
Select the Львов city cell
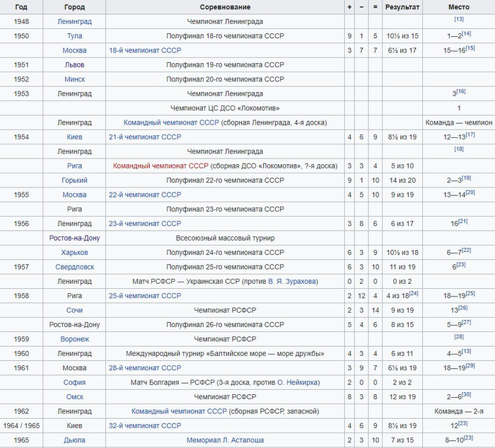(x=74, y=65)
